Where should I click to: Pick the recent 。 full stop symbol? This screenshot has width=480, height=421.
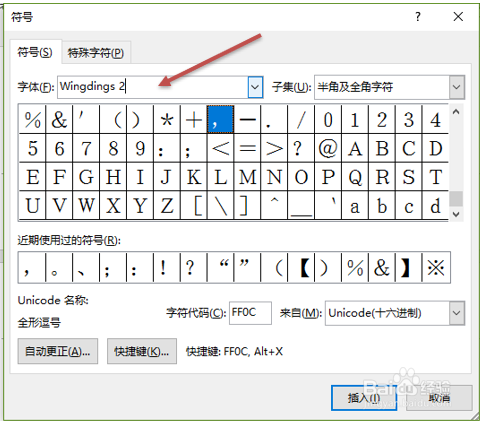pyautogui.click(x=59, y=268)
